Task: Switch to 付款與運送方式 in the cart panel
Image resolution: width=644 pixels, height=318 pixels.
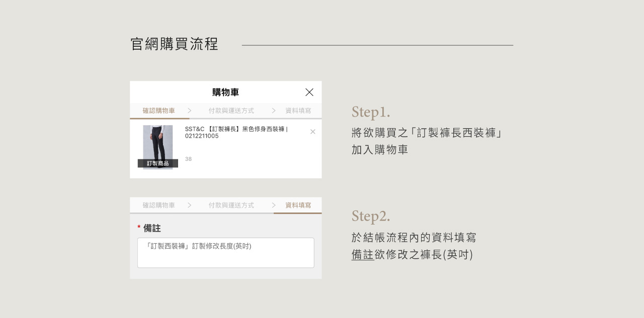Action: click(231, 111)
